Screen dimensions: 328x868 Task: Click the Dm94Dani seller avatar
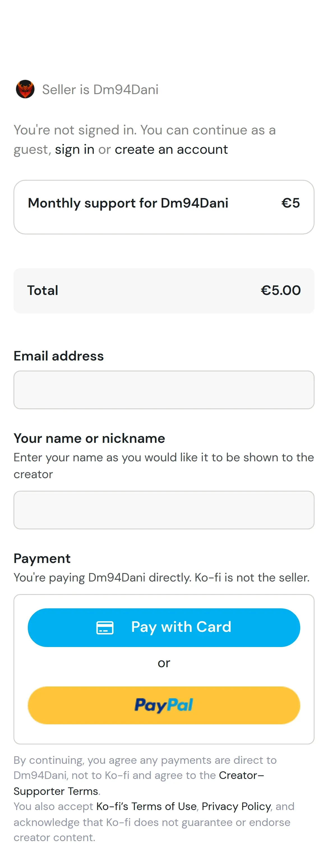pos(25,89)
